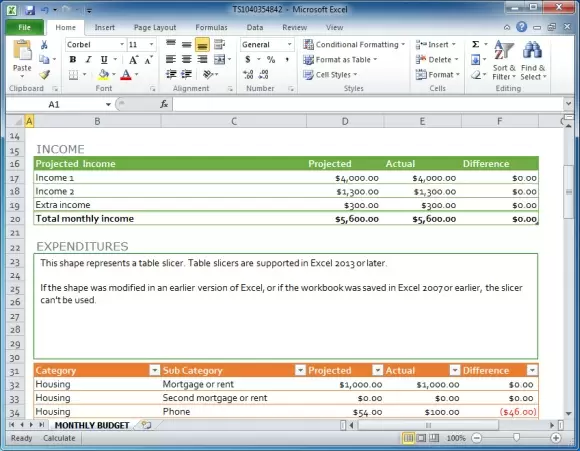Click the red Font Color swatch

126,75
